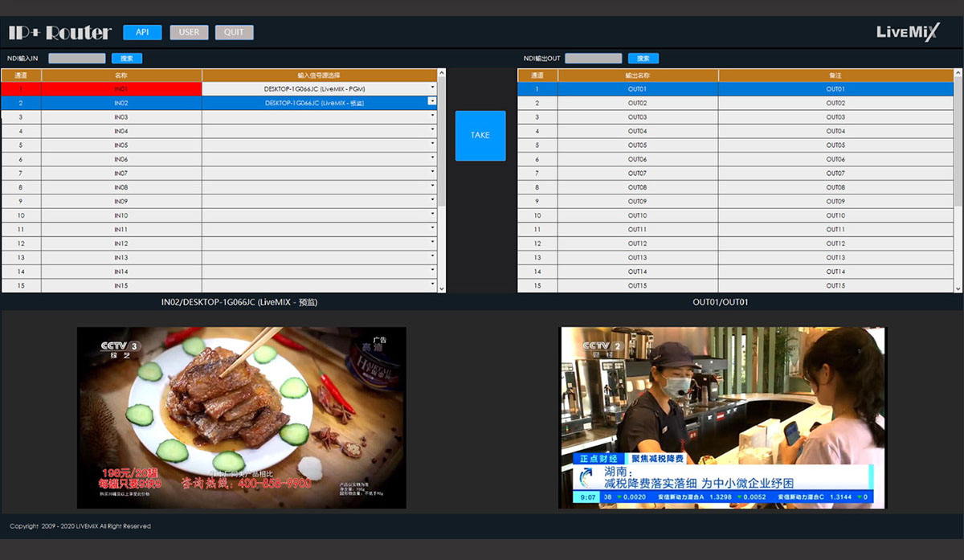This screenshot has height=560, width=964.
Task: Click the QUIT button
Action: (234, 32)
